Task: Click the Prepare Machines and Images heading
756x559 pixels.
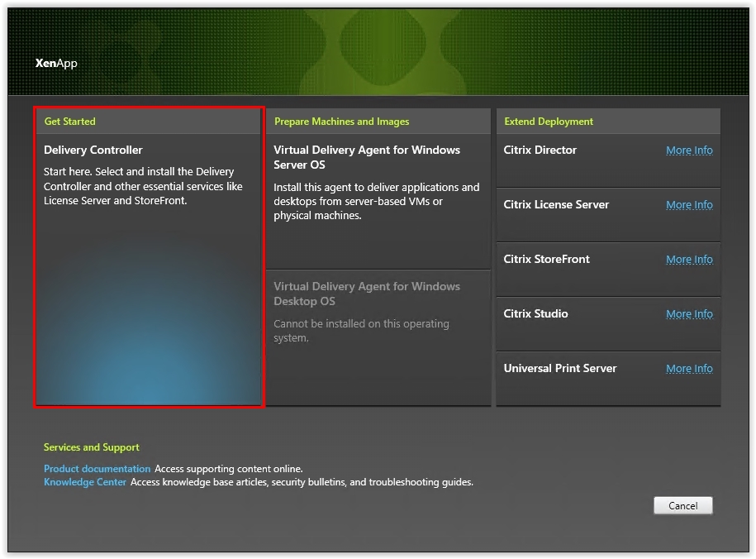Action: click(341, 122)
